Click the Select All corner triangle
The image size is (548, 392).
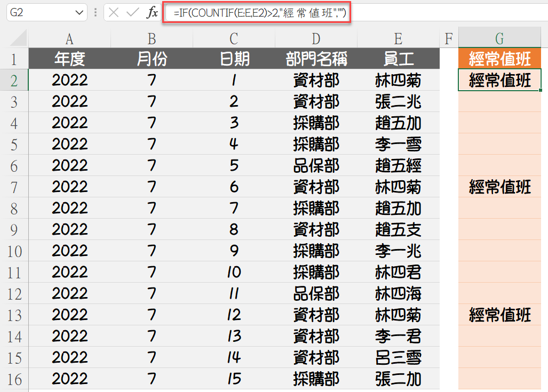click(x=18, y=38)
